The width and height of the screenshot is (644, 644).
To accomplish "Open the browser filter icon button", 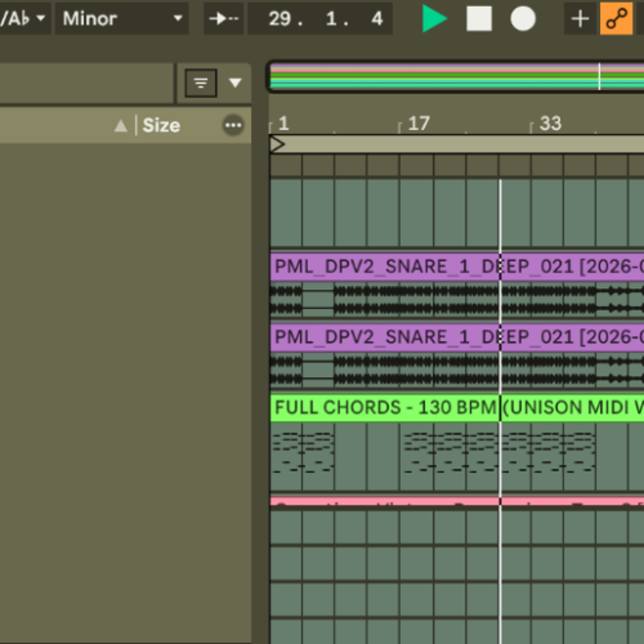I will point(201,83).
